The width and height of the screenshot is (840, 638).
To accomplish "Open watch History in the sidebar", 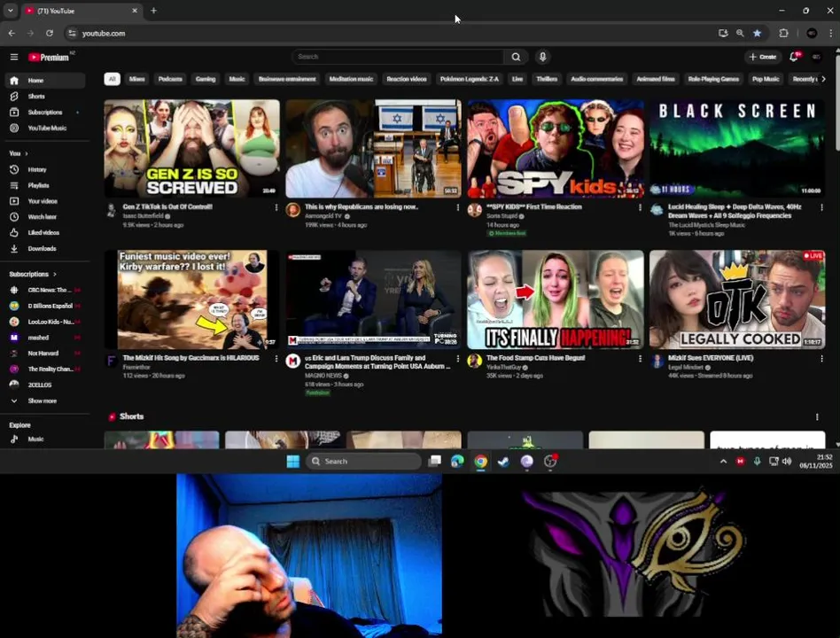I will tap(45, 169).
